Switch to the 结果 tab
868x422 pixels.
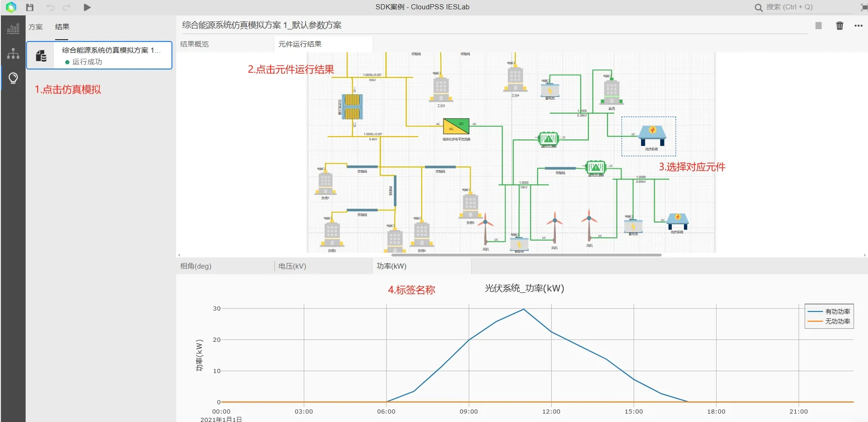point(62,27)
